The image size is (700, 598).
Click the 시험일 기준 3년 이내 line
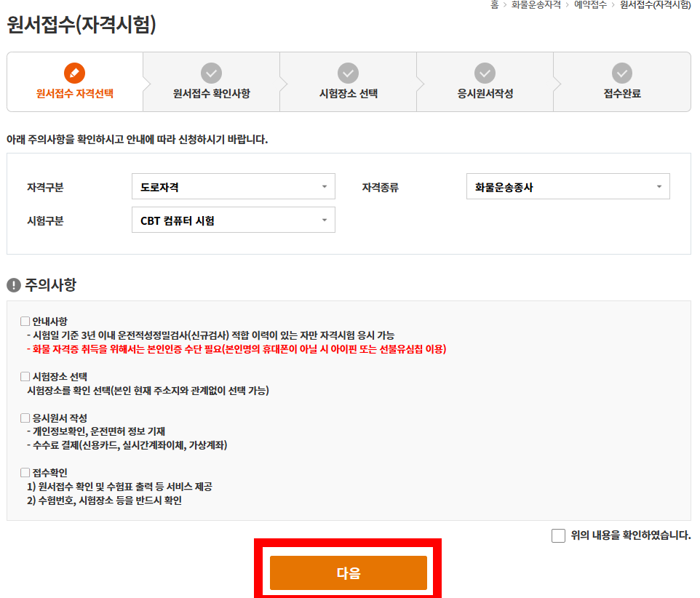point(211,335)
